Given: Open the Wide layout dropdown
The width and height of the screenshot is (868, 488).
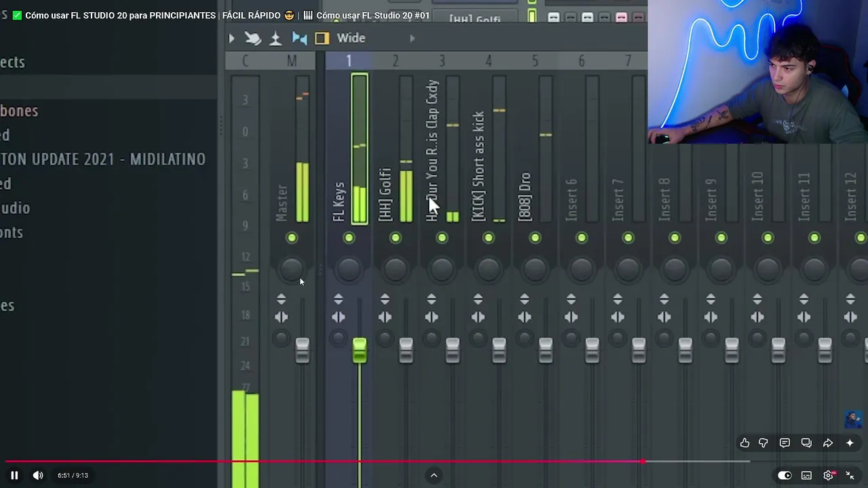Looking at the screenshot, I should (351, 39).
